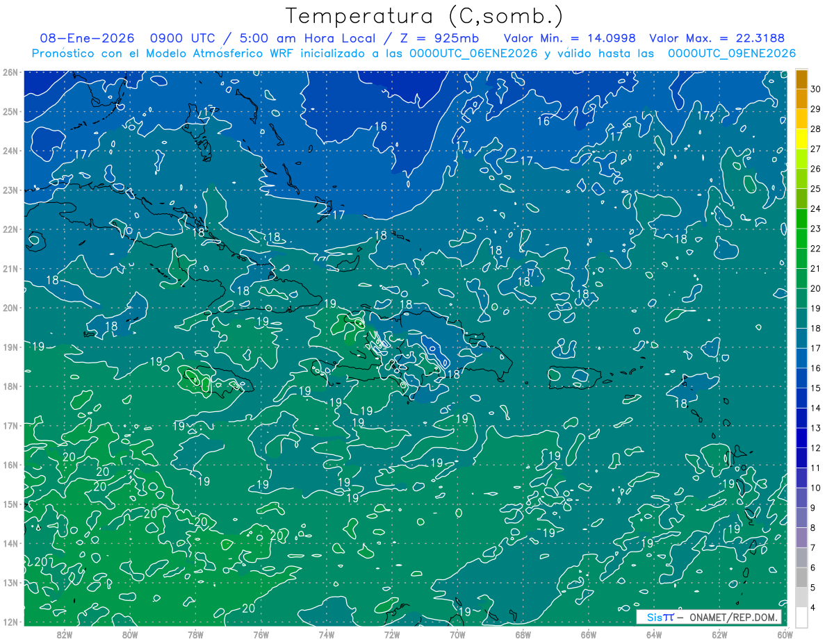This screenshot has height=644, width=834.
Task: Click the '24N' latitude axis label
Action: [10, 151]
